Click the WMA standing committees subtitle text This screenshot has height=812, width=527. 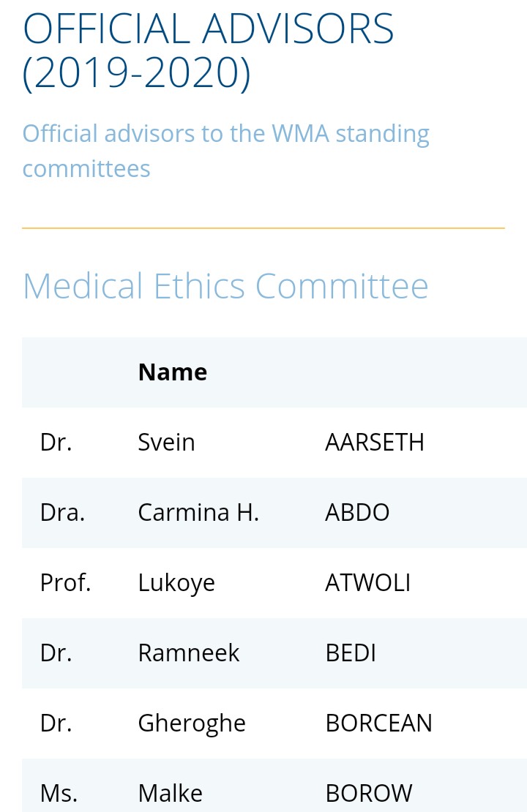click(x=226, y=151)
